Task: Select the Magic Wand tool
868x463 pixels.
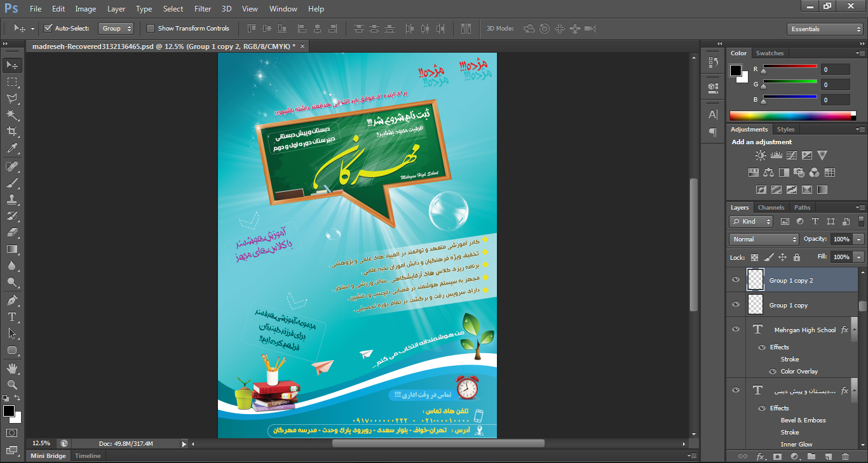Action: pos(11,115)
